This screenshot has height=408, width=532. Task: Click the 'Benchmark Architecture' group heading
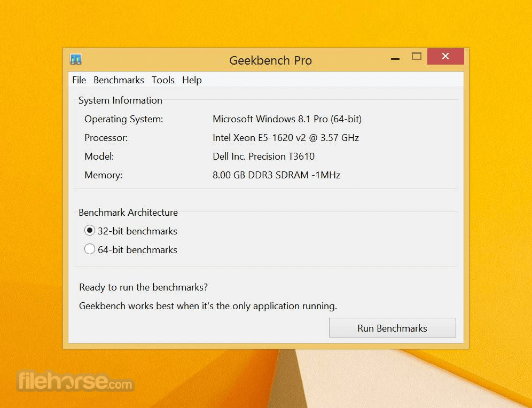point(128,213)
